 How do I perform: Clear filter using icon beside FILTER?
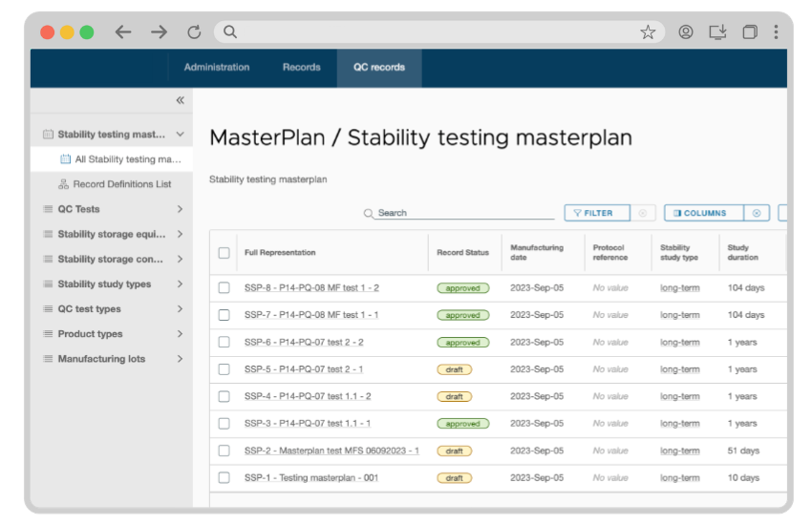[643, 213]
